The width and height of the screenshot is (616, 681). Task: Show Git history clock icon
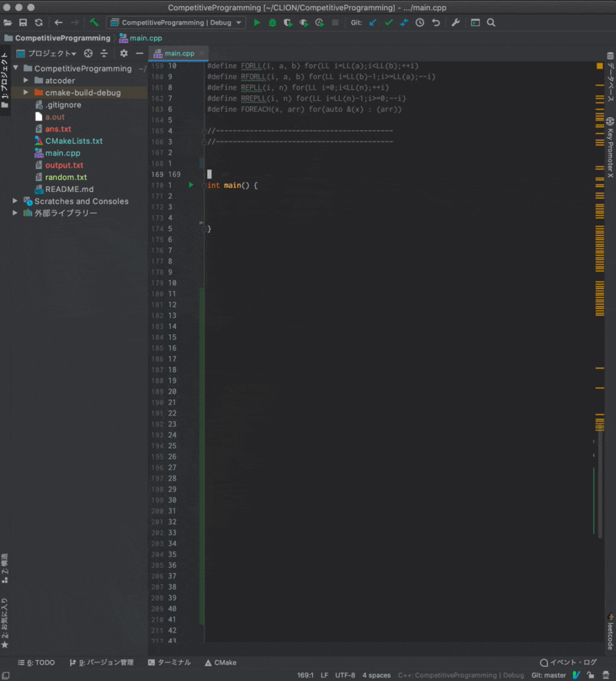coord(420,22)
